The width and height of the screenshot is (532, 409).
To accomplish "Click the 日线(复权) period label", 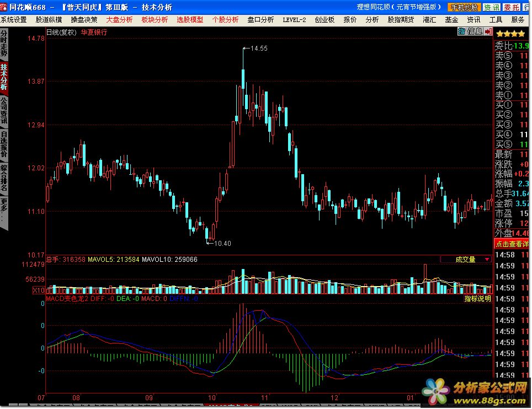I will coord(61,32).
